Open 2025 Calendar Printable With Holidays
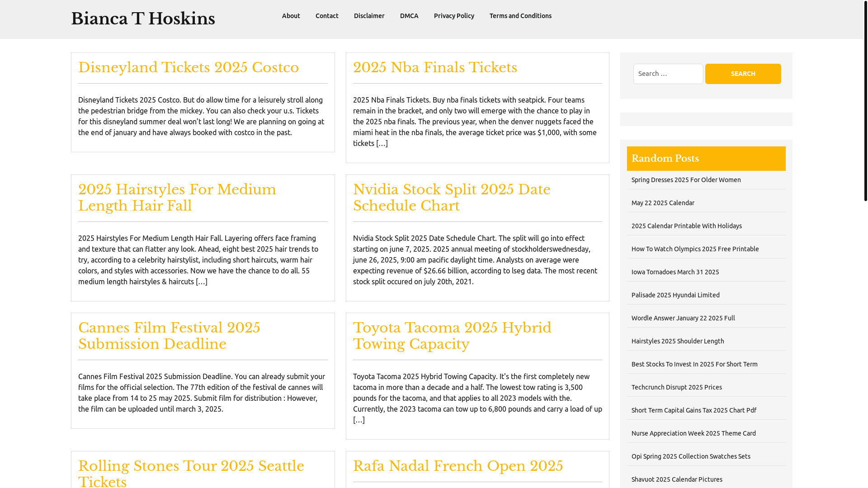 686,226
